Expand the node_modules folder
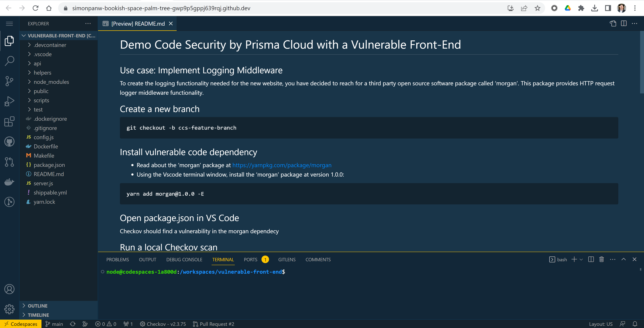This screenshot has height=328, width=644. 51,82
